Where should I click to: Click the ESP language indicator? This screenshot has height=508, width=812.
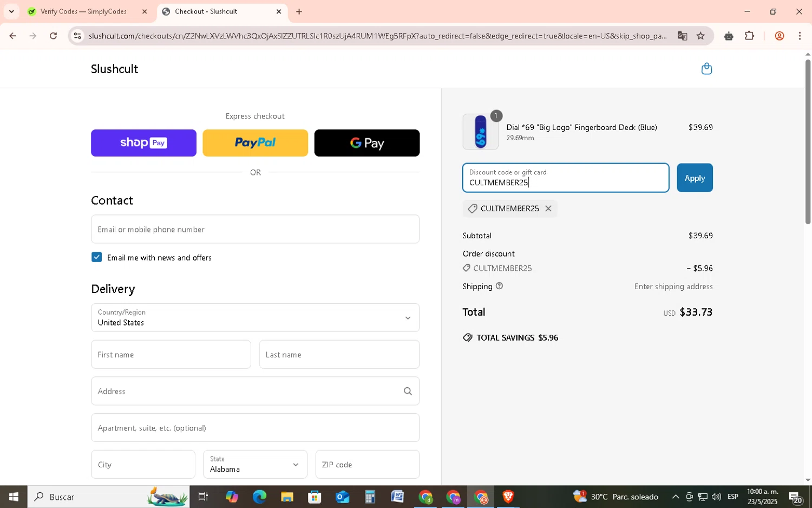click(733, 497)
